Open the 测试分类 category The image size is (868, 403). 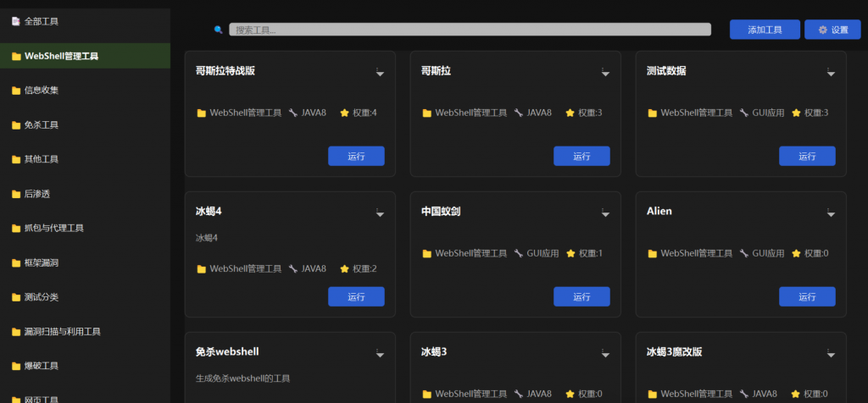85,297
